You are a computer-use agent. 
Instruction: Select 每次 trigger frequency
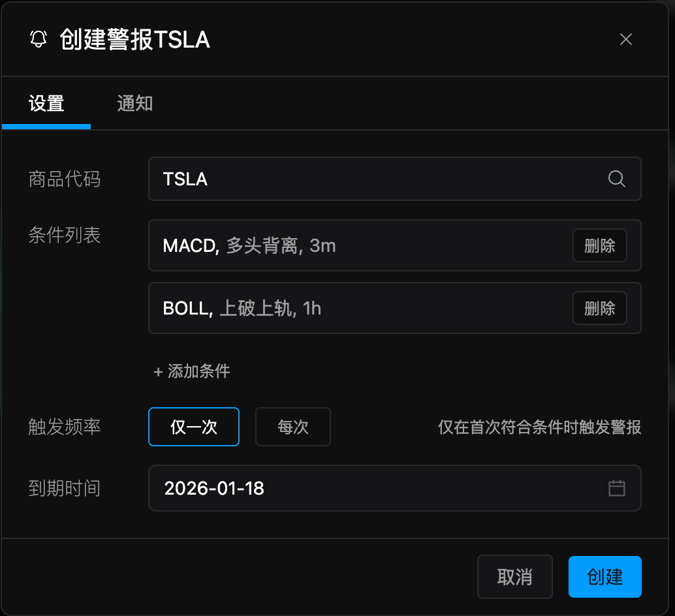tap(292, 426)
